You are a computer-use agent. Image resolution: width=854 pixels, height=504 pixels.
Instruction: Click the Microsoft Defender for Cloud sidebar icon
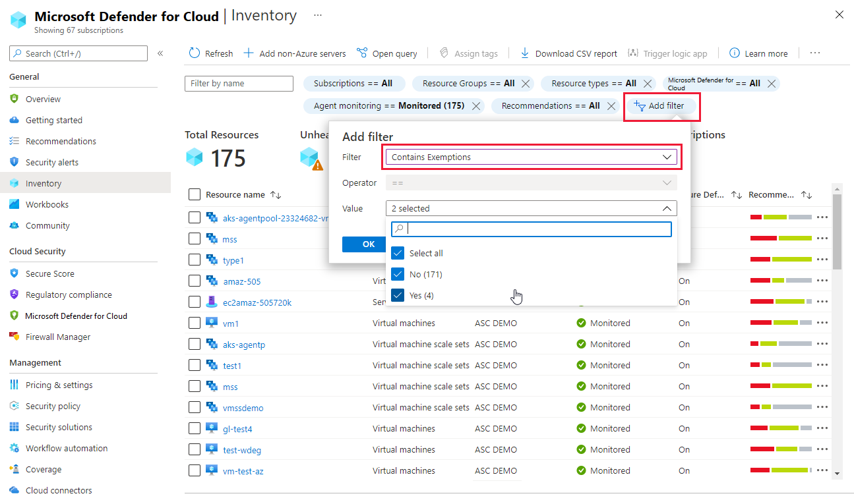tap(14, 316)
